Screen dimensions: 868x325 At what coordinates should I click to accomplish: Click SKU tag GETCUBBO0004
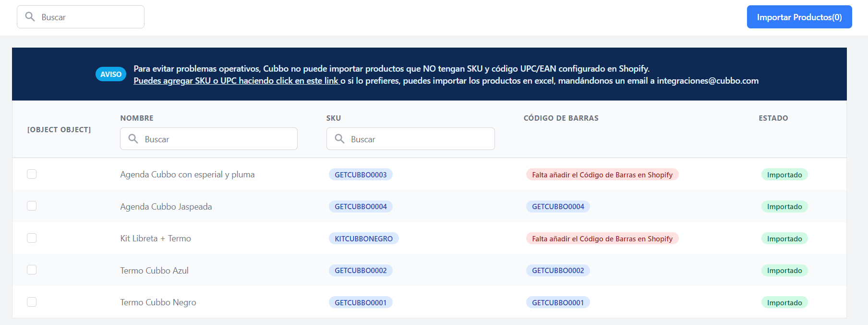(361, 207)
